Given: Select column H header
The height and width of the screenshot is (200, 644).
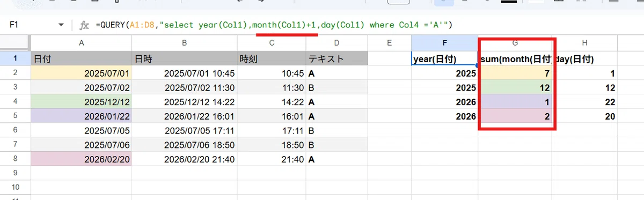Looking at the screenshot, I should pos(584,43).
